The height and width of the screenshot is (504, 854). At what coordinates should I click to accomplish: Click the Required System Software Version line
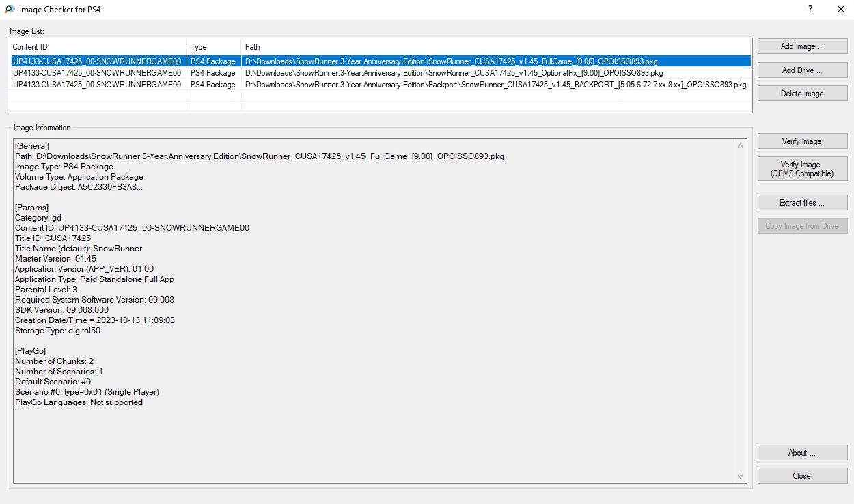tap(94, 300)
